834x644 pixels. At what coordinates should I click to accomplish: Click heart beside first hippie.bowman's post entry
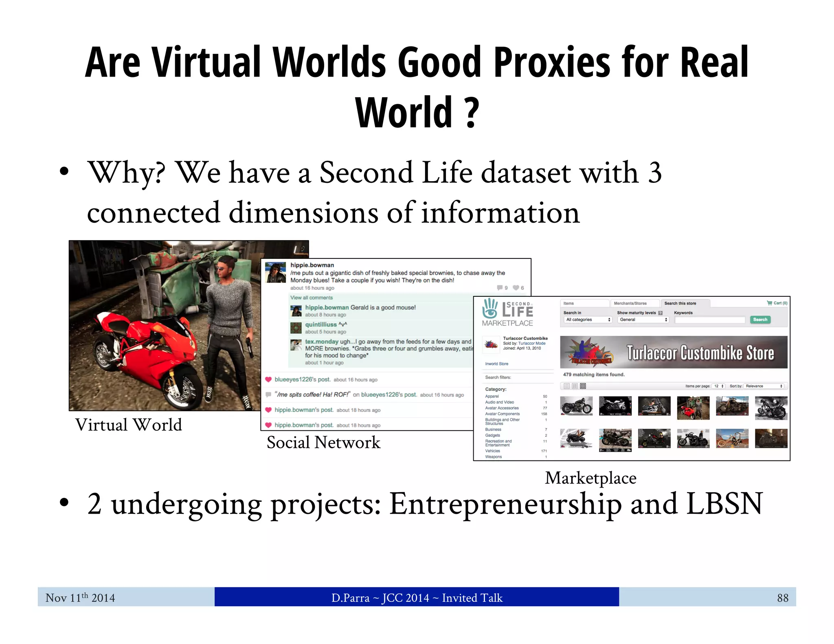pos(268,410)
